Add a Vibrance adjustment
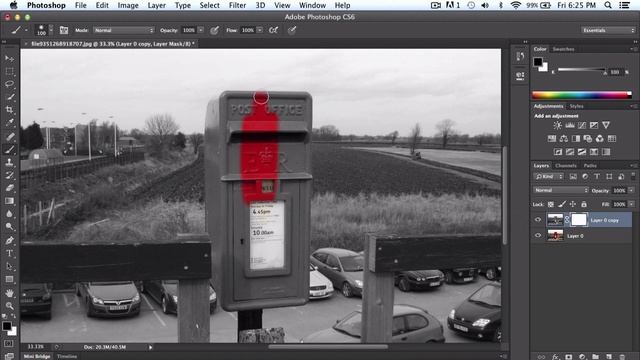 pos(606,125)
